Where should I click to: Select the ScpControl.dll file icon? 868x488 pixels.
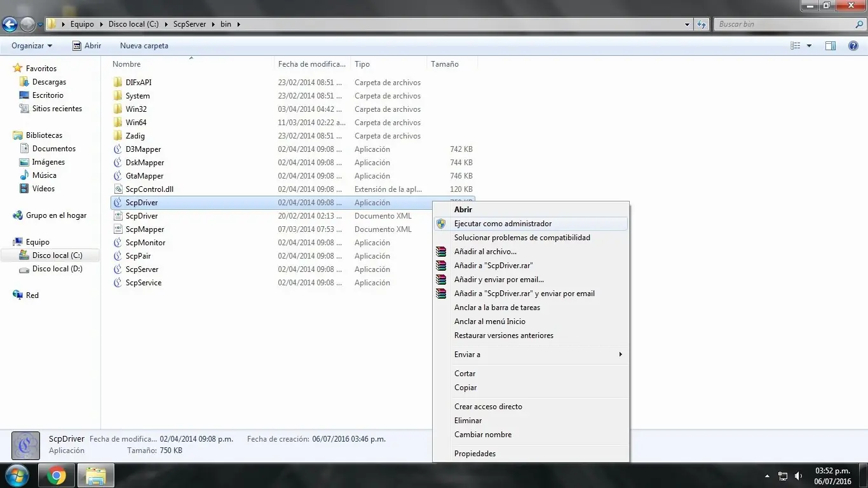coord(118,189)
